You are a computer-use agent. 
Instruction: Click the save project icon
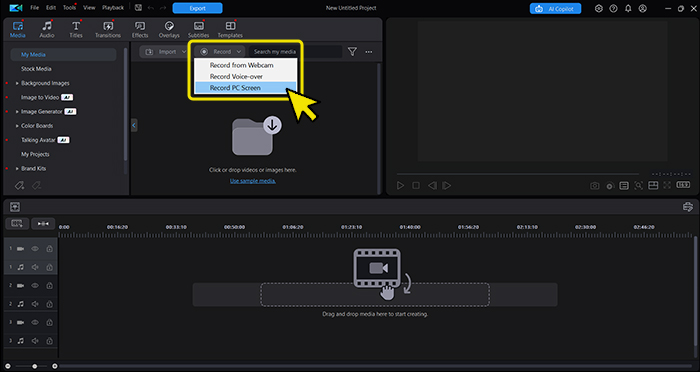coord(138,8)
